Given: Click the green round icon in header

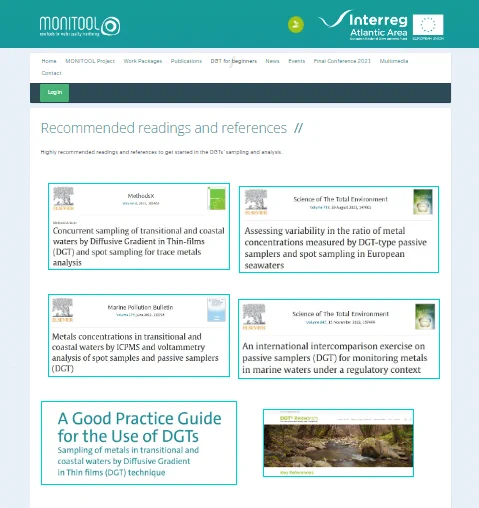Looking at the screenshot, I should (296, 24).
